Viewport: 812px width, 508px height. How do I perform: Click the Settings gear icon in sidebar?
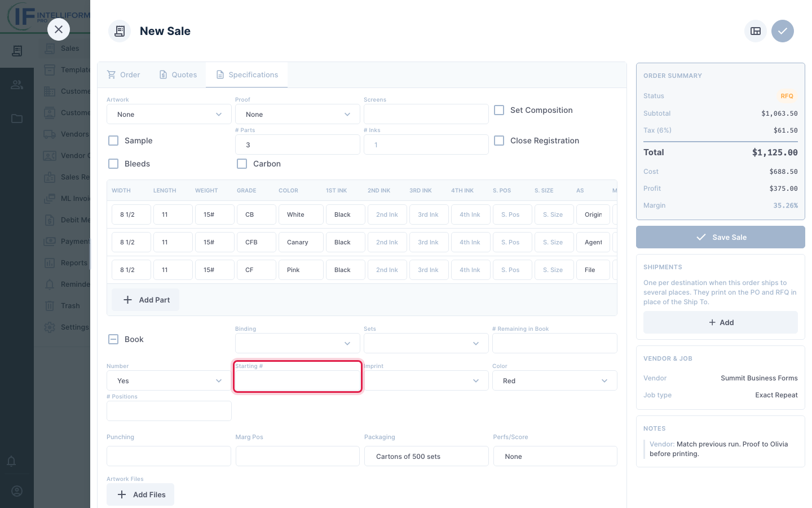click(x=50, y=327)
